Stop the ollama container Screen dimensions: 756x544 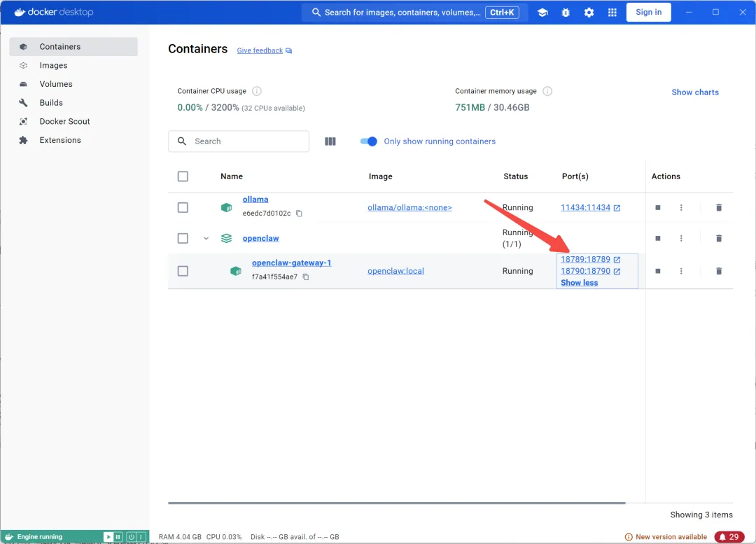click(657, 207)
